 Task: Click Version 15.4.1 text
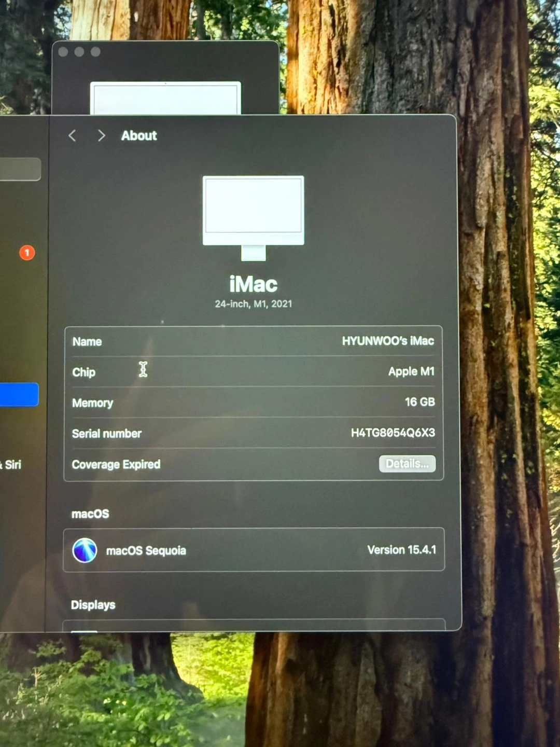tap(402, 550)
